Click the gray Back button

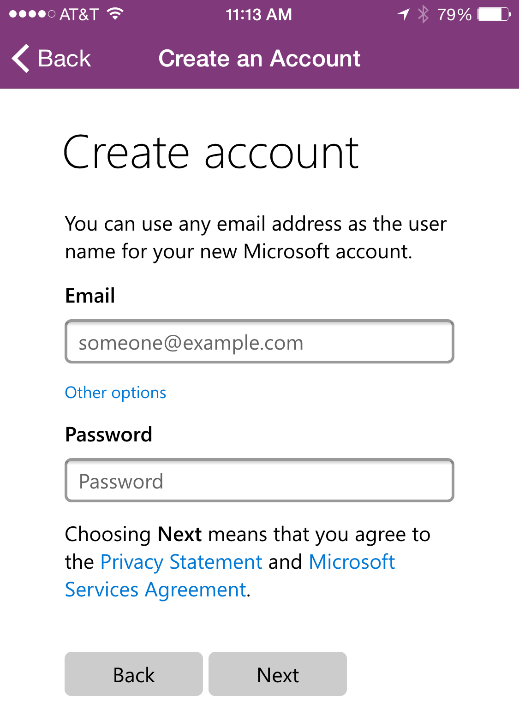pos(134,674)
